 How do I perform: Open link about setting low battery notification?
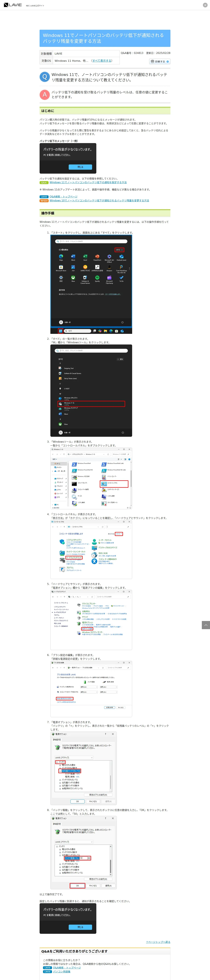pyautogui.click(x=88, y=182)
